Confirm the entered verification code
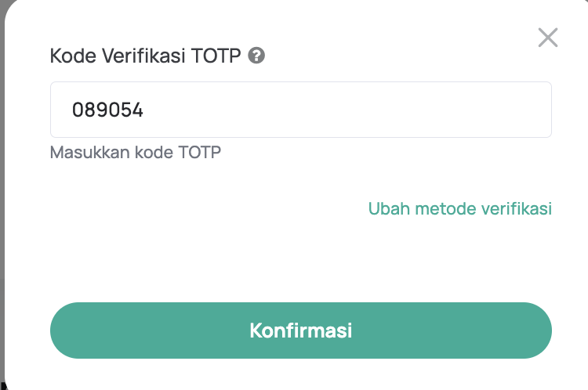 point(301,330)
